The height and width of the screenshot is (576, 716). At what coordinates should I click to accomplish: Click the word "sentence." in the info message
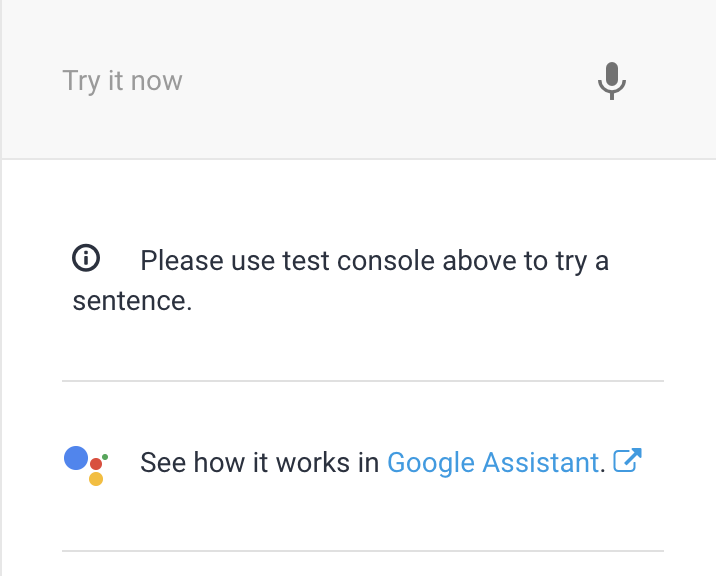point(132,300)
